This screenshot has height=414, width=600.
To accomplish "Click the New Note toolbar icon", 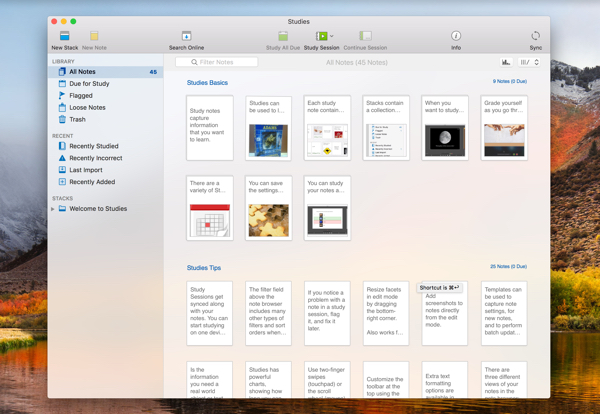I will click(94, 36).
